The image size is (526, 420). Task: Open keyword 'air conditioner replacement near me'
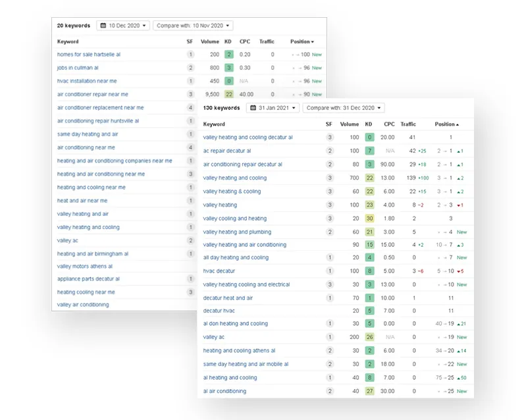coord(100,108)
